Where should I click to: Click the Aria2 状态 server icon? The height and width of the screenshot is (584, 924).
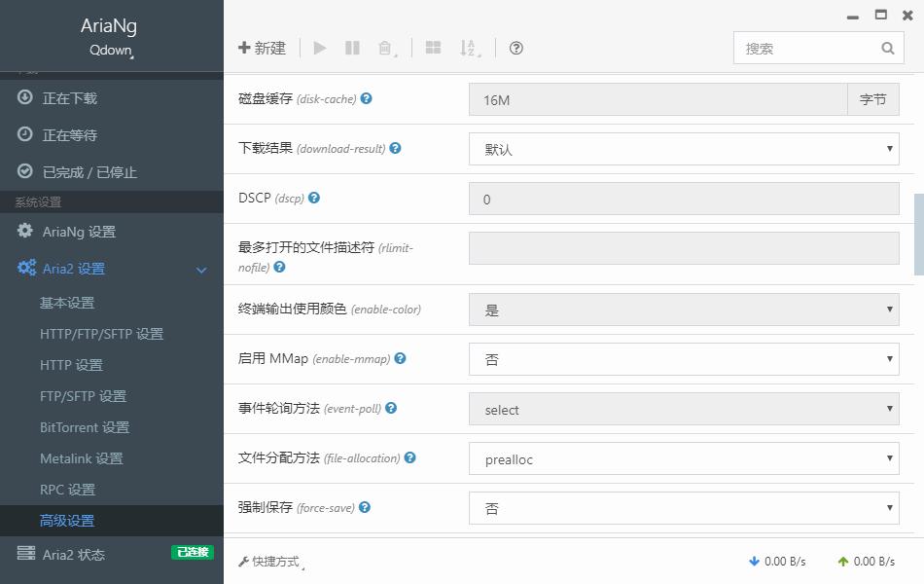(26, 553)
